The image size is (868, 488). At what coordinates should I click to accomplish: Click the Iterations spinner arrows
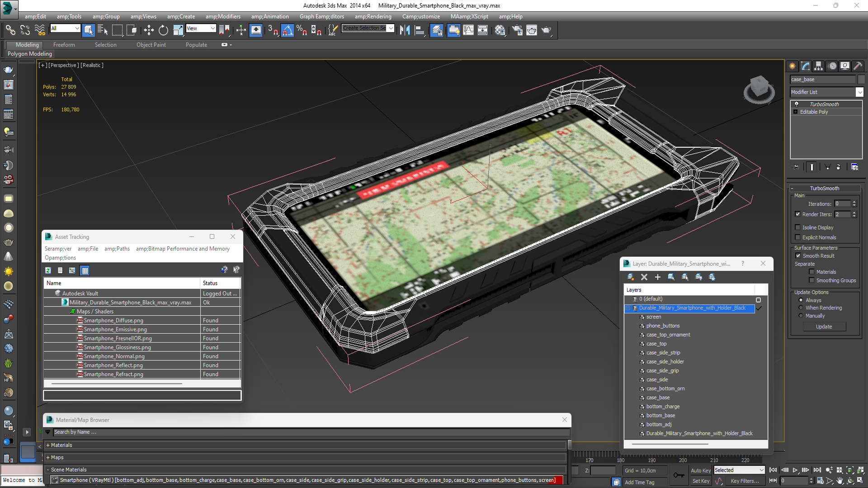(854, 204)
